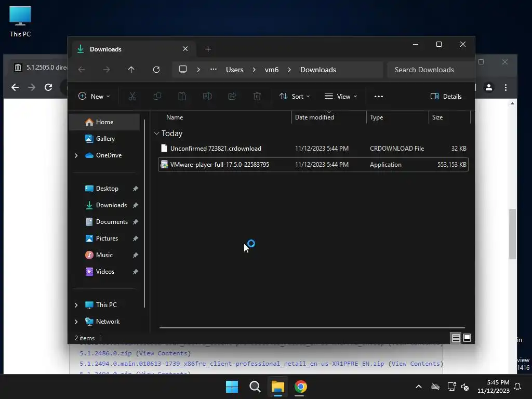Expand chevron after vm6 in breadcrumb
Screen dimensions: 532x399
(289, 70)
